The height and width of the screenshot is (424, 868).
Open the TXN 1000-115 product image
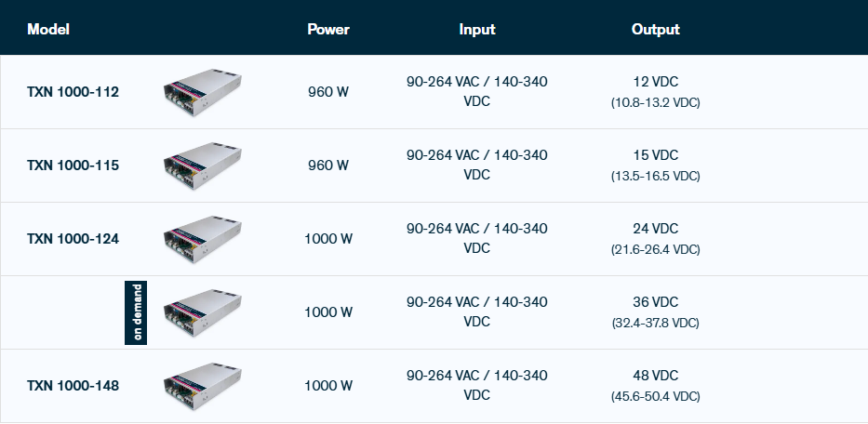click(203, 166)
